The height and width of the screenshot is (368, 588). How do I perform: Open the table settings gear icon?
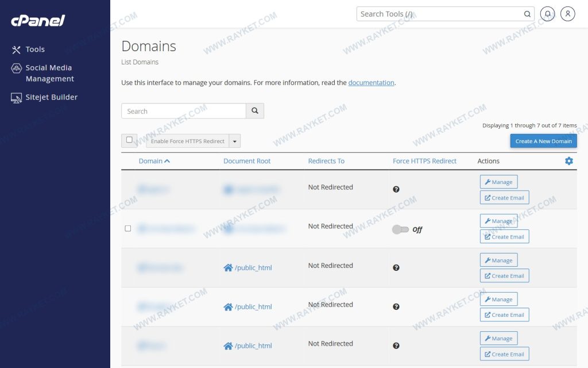[569, 161]
